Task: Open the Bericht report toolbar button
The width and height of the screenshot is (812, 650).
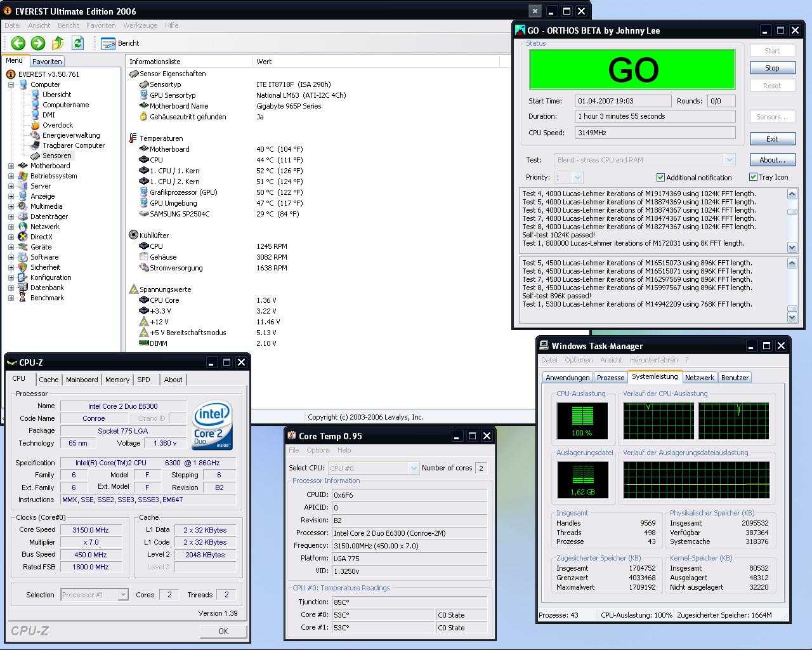Action: (121, 43)
